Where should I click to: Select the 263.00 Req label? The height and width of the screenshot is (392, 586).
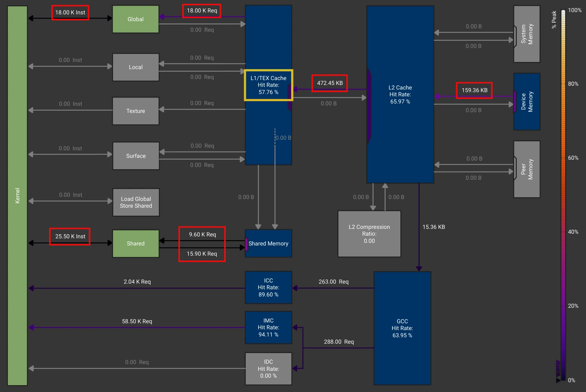click(x=333, y=282)
